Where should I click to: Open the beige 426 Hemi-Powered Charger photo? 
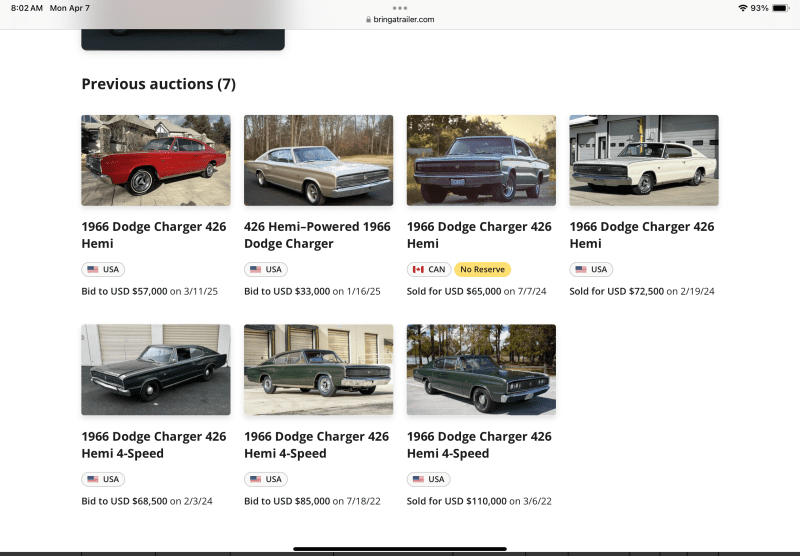[x=318, y=160]
